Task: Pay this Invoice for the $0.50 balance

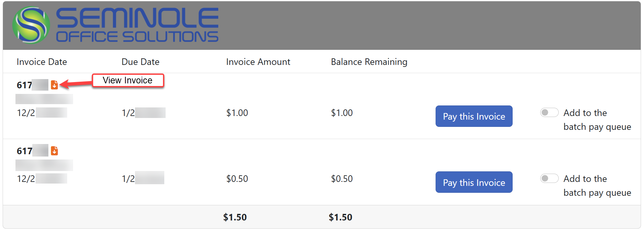Action: click(474, 182)
